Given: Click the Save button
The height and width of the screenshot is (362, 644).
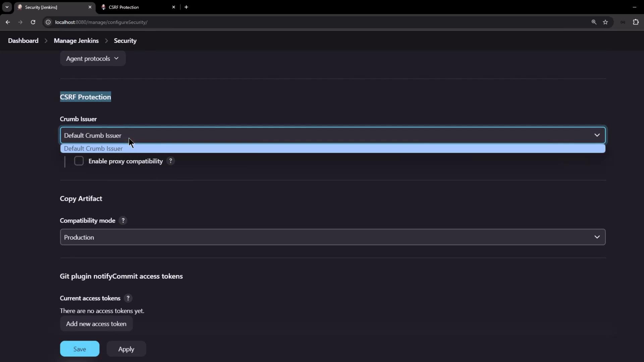Looking at the screenshot, I should (x=79, y=349).
